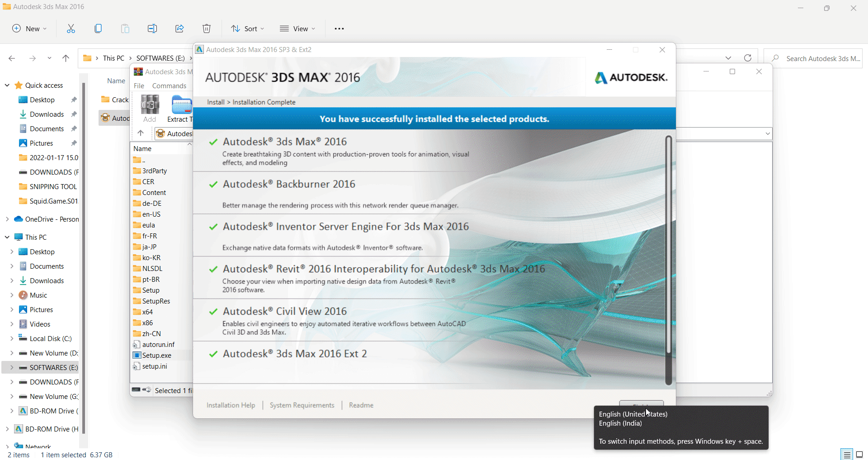Select New Volume (D:) in sidebar
Screen dimensions: 868x460
click(x=49, y=353)
